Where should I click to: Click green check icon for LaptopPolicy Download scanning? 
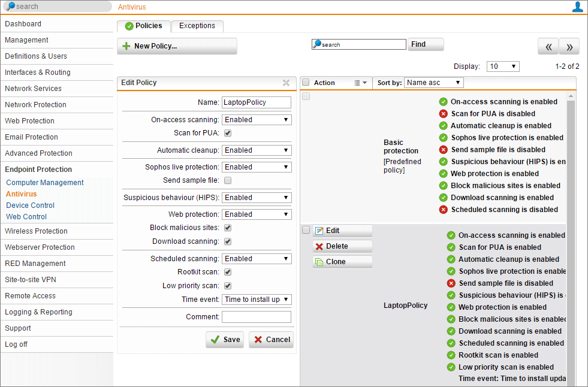[x=451, y=331]
